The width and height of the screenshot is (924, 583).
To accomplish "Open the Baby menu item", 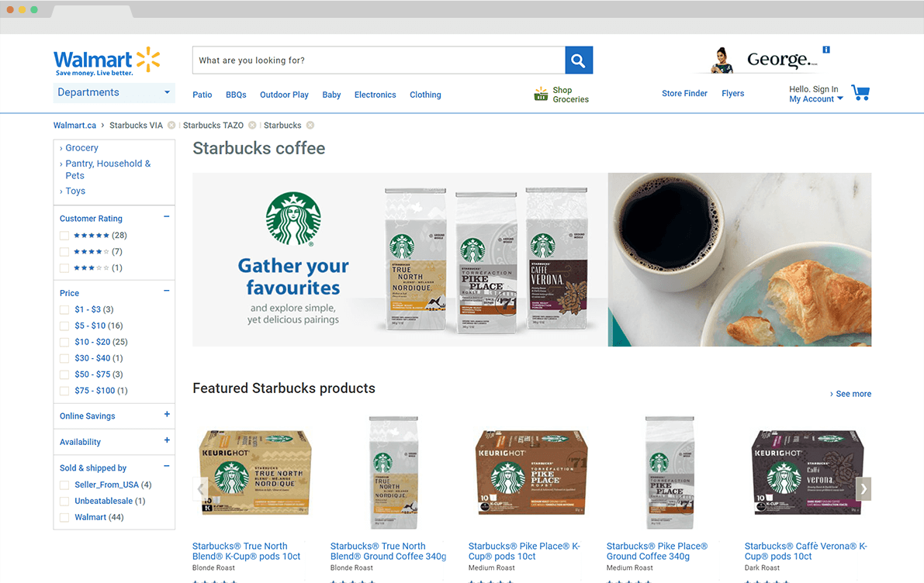I will 331,95.
